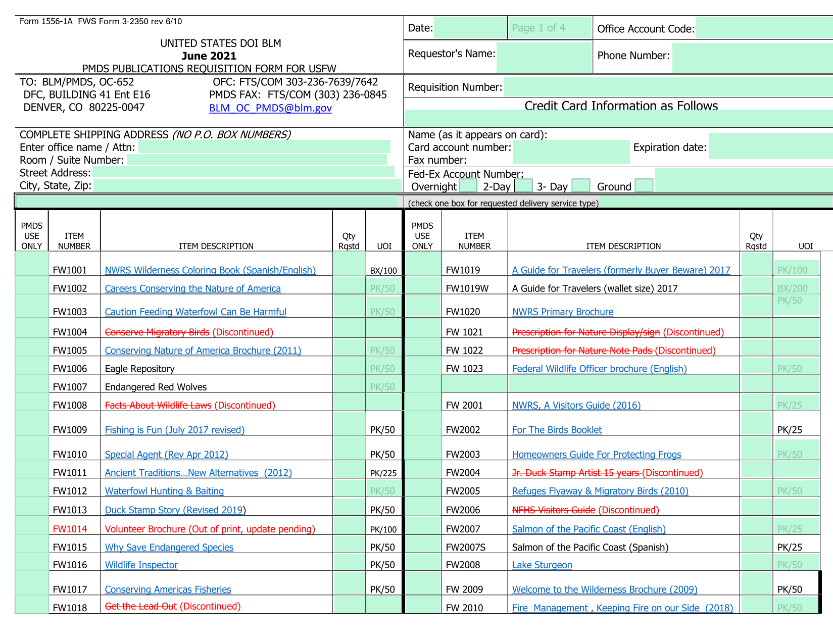Click 'Eagle Repository' item text
This screenshot has height=644, width=833.
[x=140, y=369]
